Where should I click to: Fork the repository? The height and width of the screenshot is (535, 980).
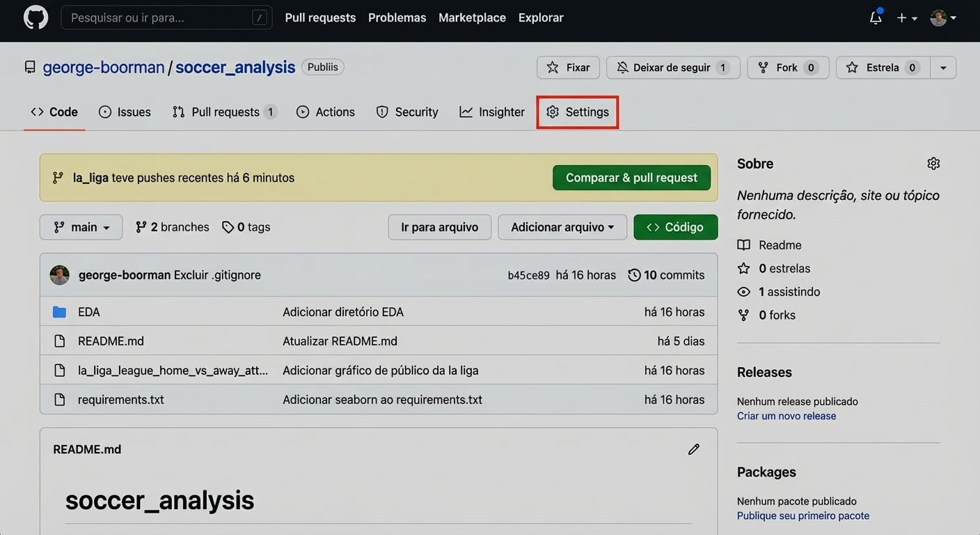[788, 68]
